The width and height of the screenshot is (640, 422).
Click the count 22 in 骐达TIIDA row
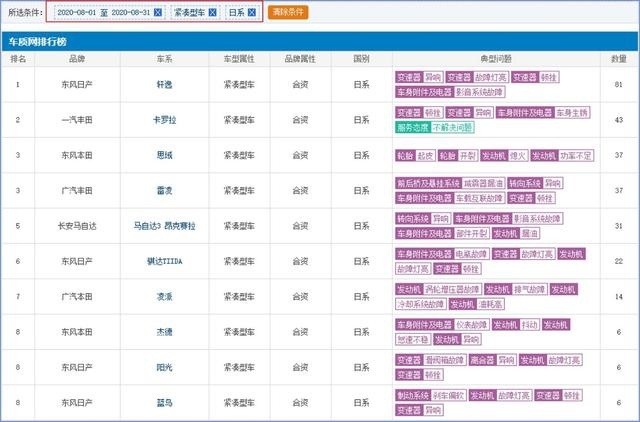click(x=619, y=261)
